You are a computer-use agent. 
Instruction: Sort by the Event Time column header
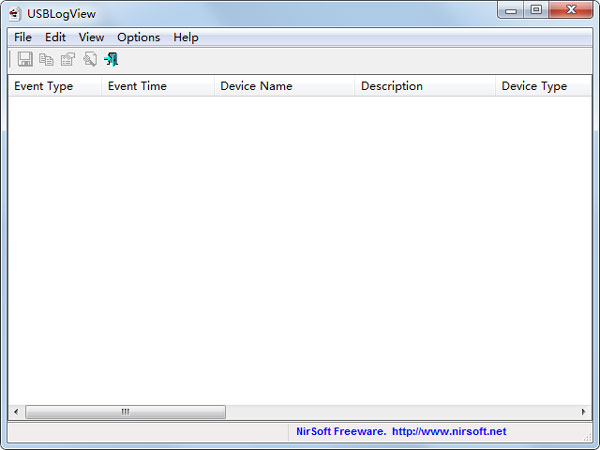tap(157, 86)
